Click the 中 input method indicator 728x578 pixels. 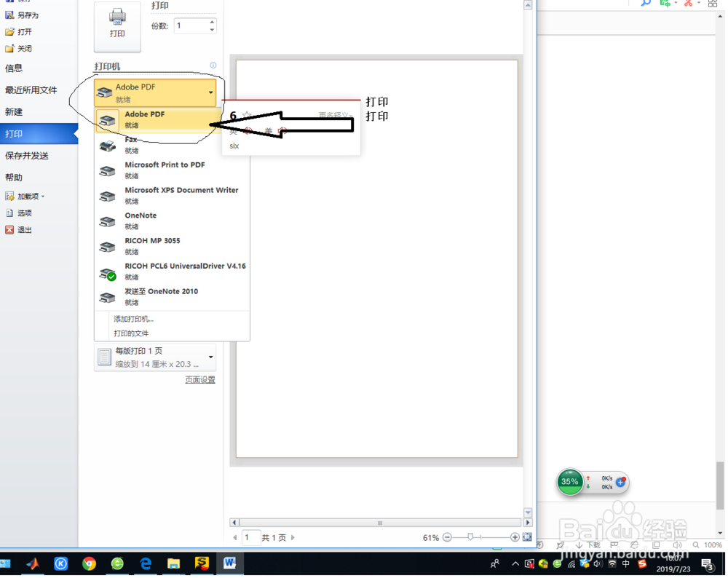click(x=626, y=563)
